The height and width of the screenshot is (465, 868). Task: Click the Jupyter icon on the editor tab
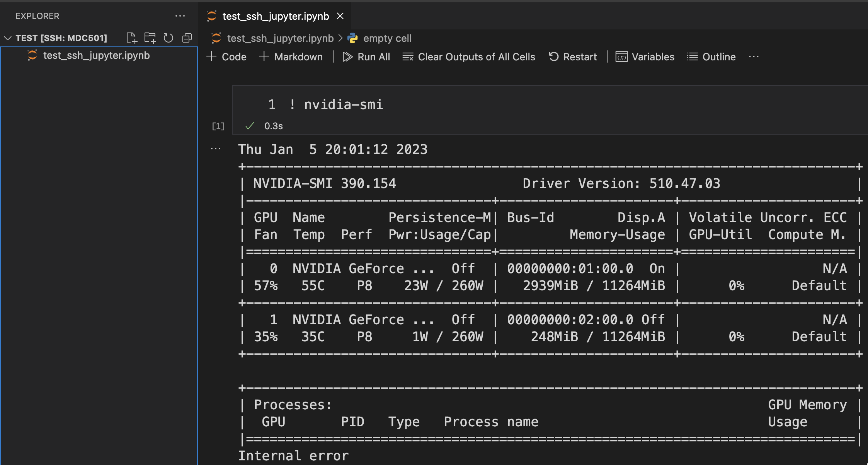tap(211, 16)
